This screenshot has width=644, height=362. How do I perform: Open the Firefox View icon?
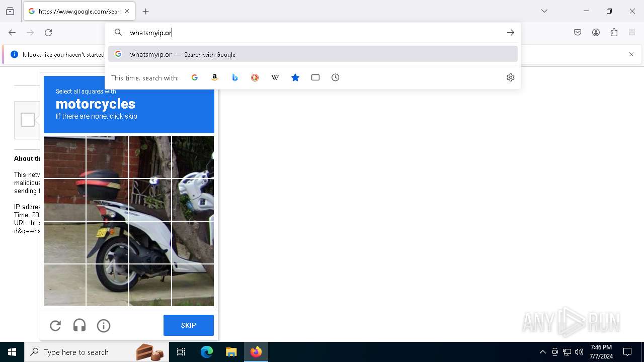point(10,11)
